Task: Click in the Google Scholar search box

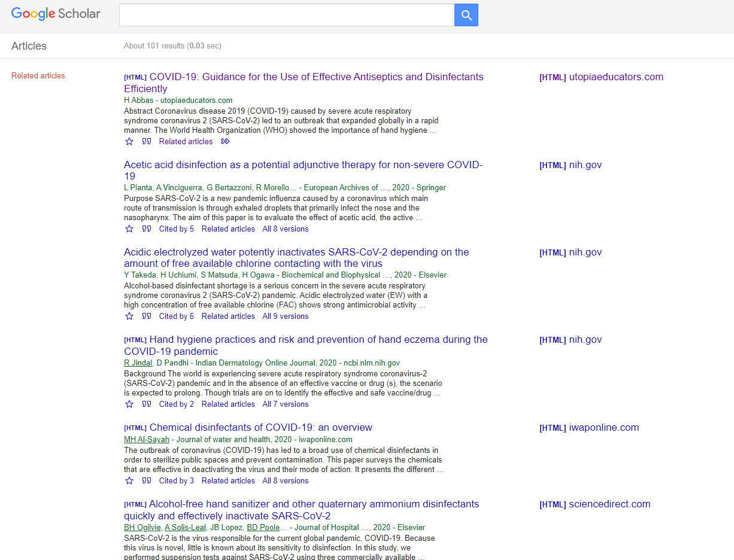Action: [286, 16]
